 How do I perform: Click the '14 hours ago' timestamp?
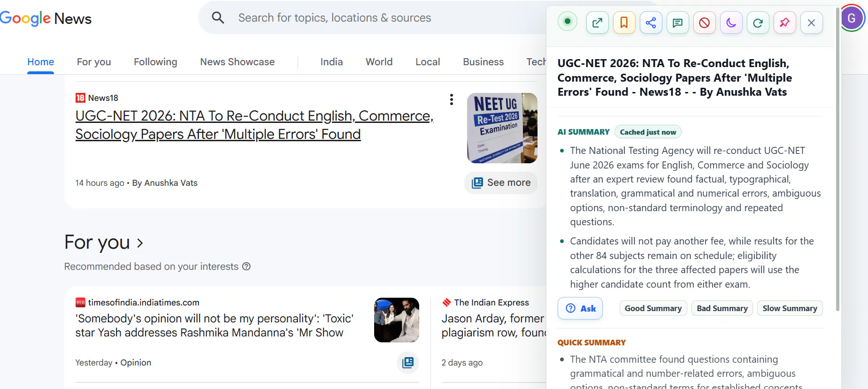tap(100, 183)
